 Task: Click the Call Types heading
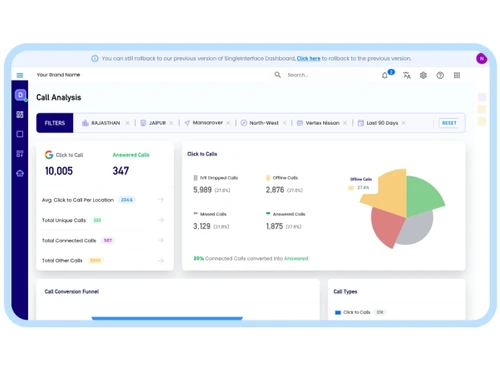(x=345, y=292)
